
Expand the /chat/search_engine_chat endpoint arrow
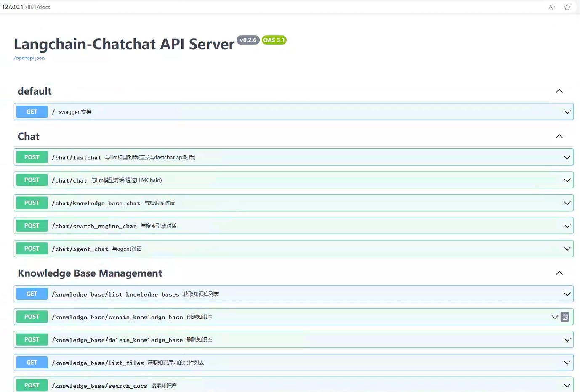coord(567,226)
